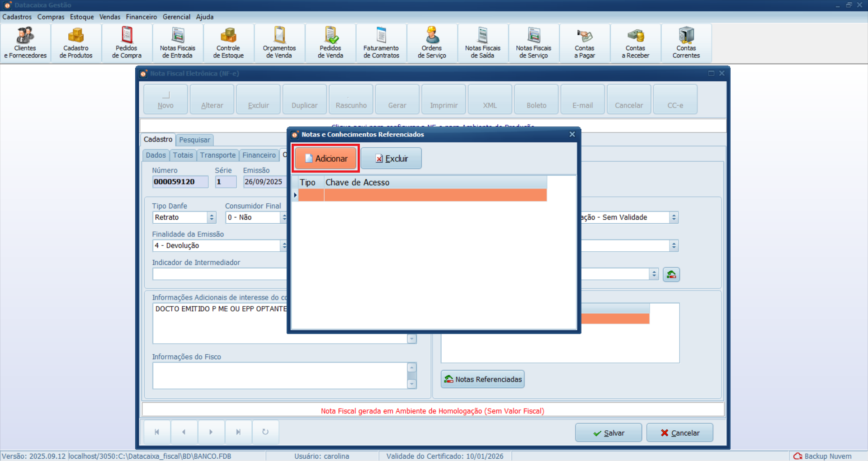
Task: Open the Ajuda menu
Action: point(205,17)
